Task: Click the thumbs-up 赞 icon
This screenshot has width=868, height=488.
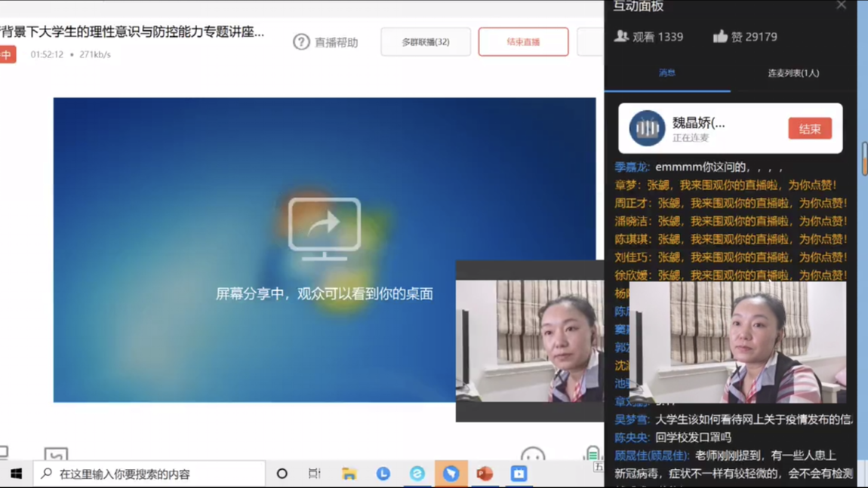Action: 720,36
